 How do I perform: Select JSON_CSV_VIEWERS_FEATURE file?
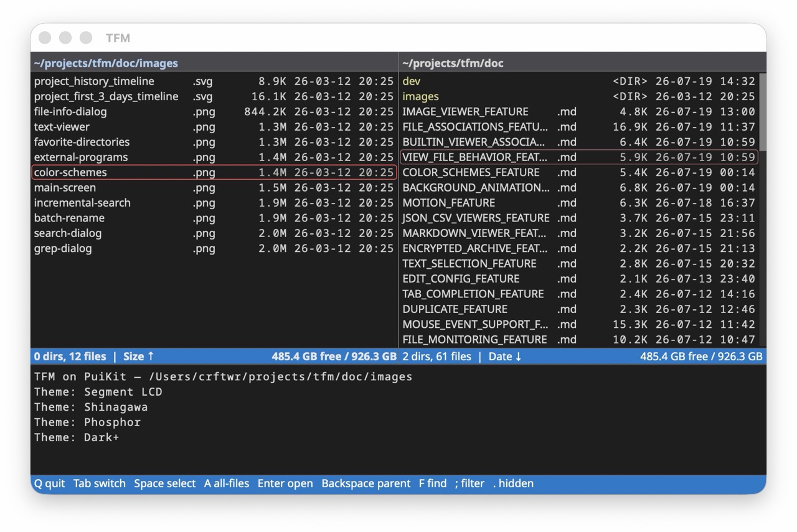tap(579, 218)
